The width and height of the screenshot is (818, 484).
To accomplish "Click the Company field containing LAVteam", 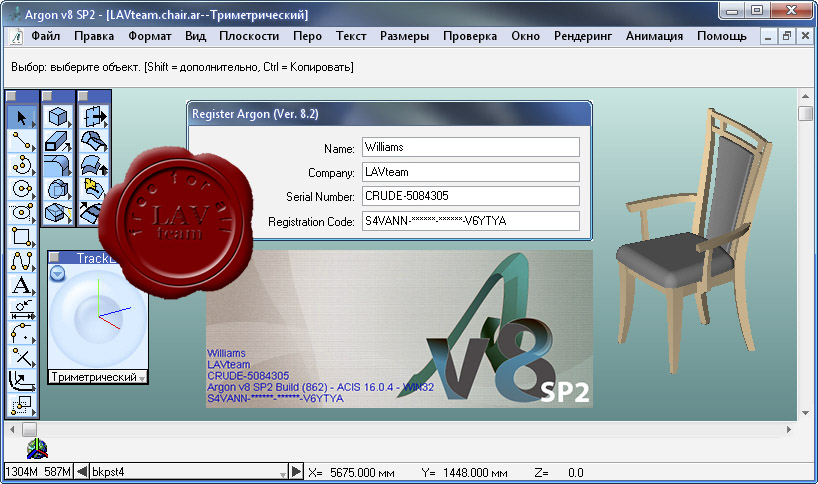I will pos(471,172).
